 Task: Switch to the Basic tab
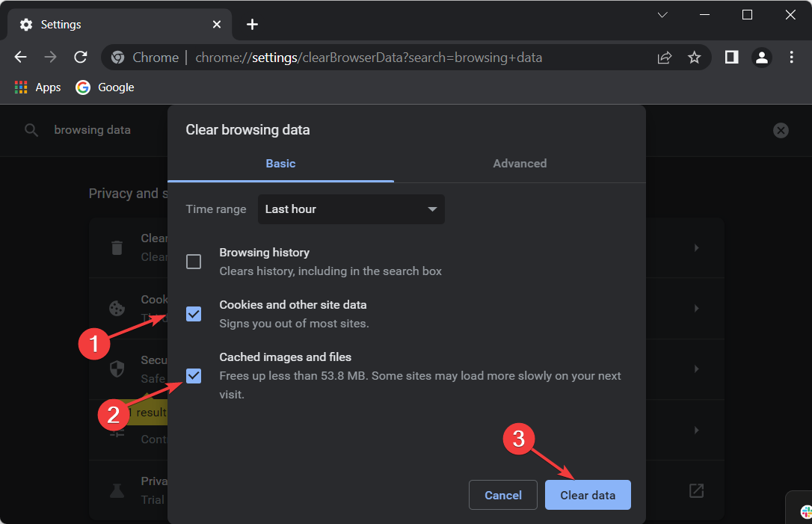coord(280,164)
